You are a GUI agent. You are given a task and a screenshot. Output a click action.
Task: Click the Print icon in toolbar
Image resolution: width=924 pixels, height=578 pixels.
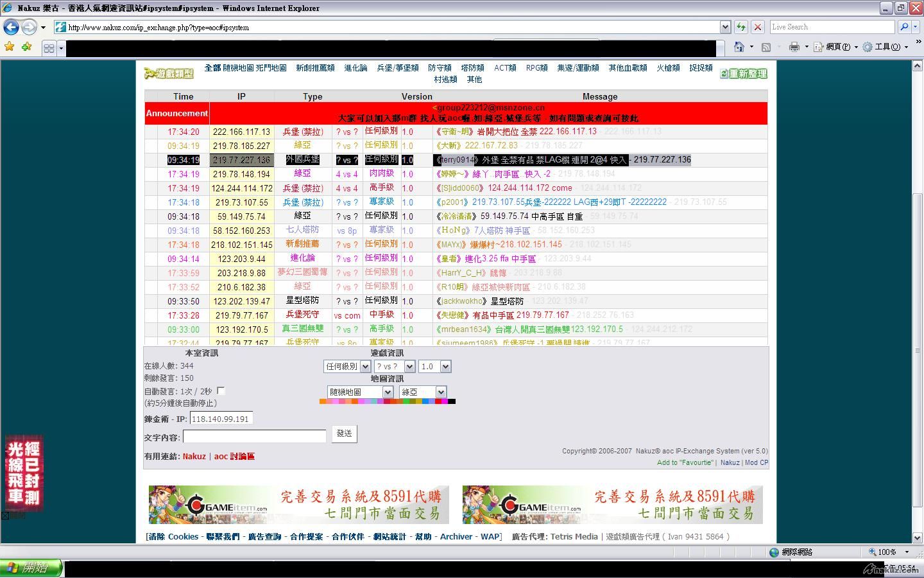click(x=794, y=47)
